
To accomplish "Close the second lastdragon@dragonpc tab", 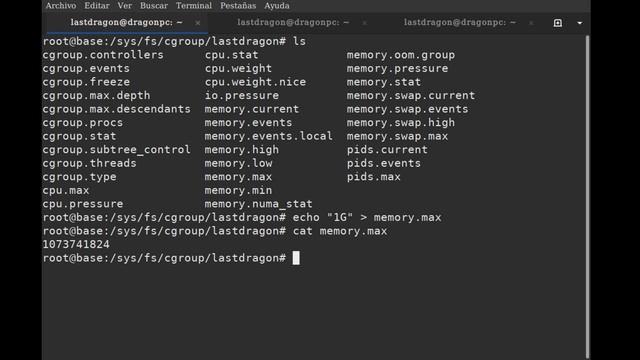I will click(364, 23).
